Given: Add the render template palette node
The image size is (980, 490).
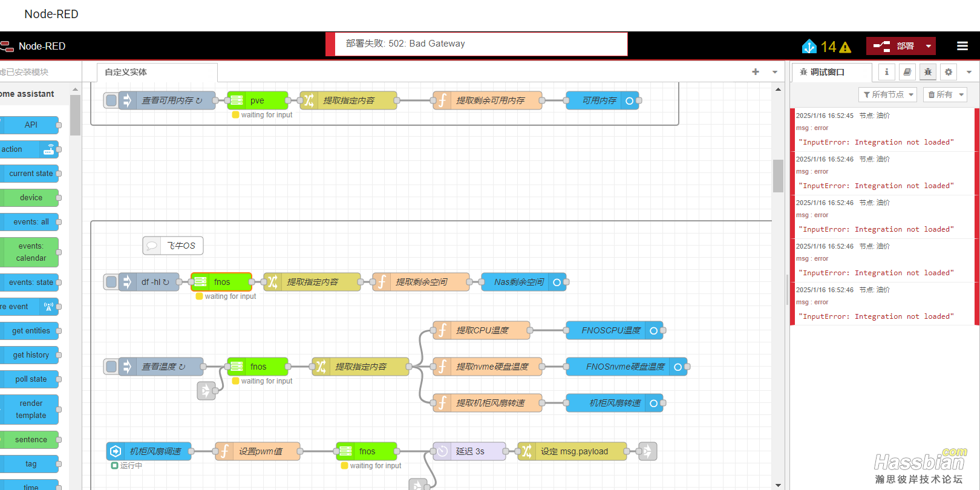Looking at the screenshot, I should pyautogui.click(x=30, y=410).
